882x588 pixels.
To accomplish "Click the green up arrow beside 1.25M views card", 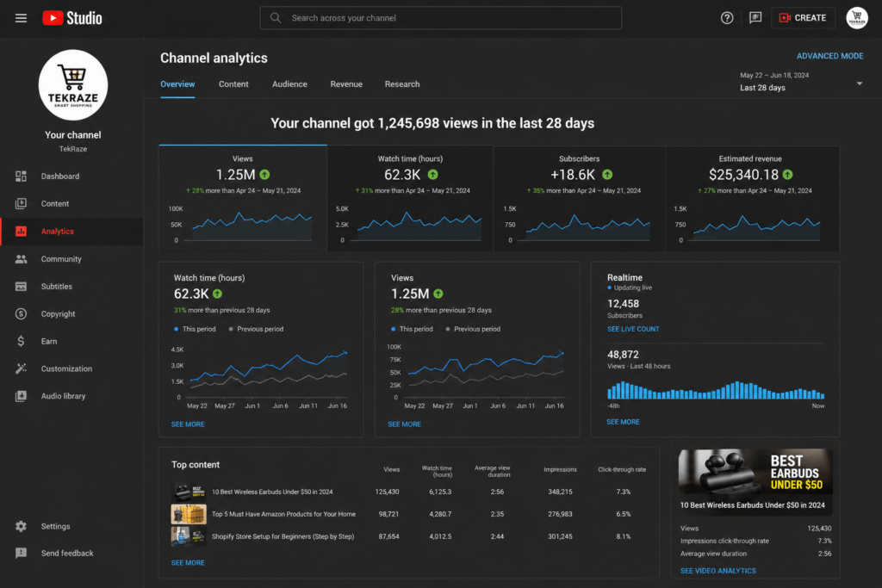I will [x=265, y=175].
